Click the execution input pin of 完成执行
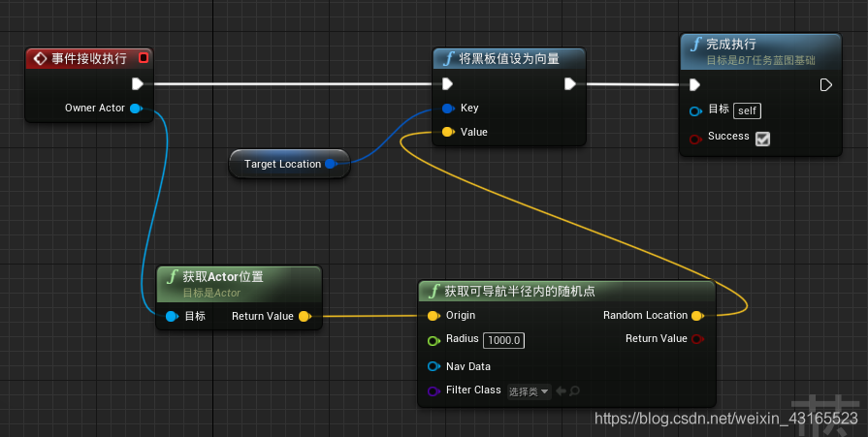 point(694,84)
